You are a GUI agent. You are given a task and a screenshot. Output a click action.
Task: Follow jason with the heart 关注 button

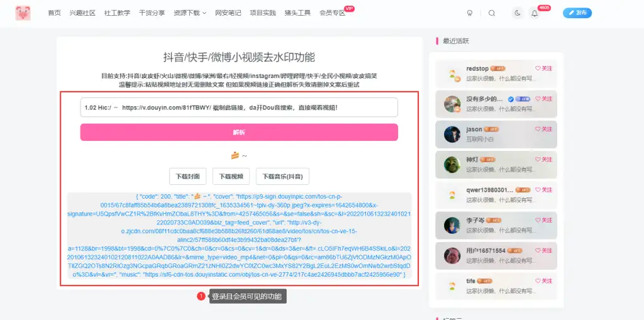tap(544, 129)
